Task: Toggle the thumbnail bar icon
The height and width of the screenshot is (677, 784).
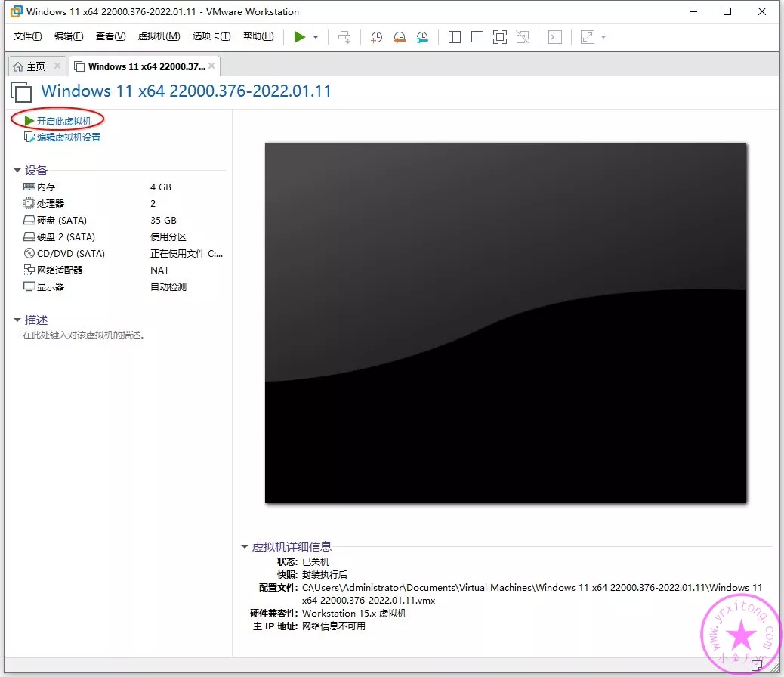Action: 477,37
